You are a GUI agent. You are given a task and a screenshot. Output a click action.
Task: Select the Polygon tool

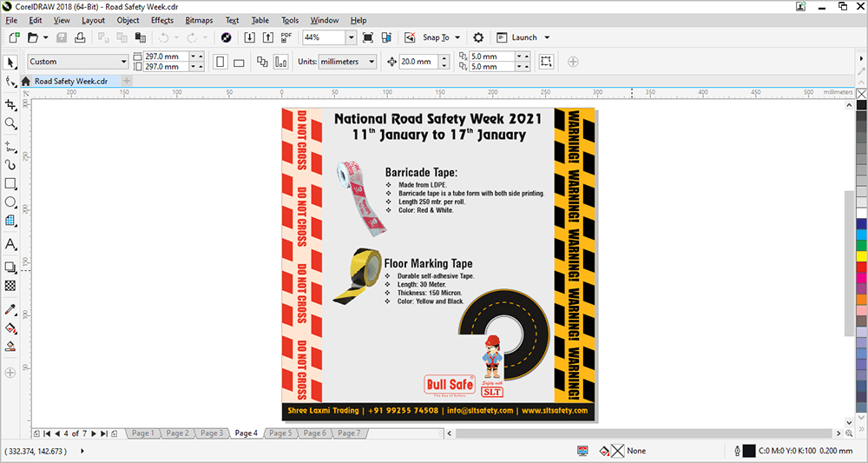pyautogui.click(x=10, y=221)
